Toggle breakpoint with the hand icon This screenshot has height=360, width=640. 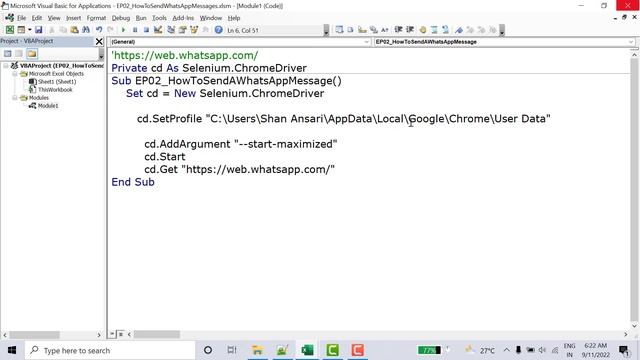tap(423, 30)
